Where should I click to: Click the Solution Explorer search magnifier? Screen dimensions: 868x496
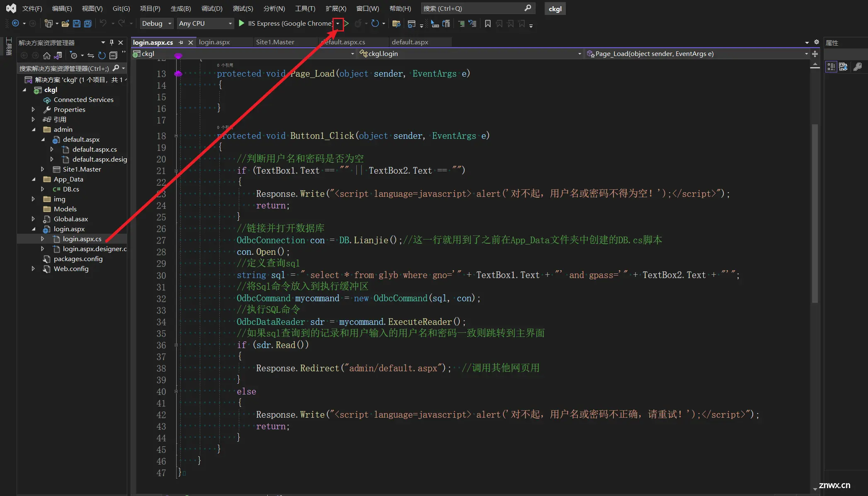pyautogui.click(x=116, y=68)
